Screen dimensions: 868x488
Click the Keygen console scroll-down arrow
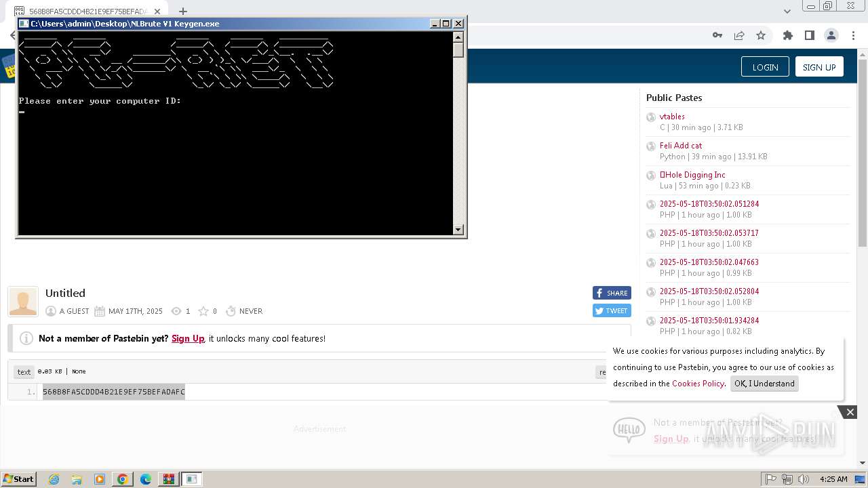pos(458,229)
